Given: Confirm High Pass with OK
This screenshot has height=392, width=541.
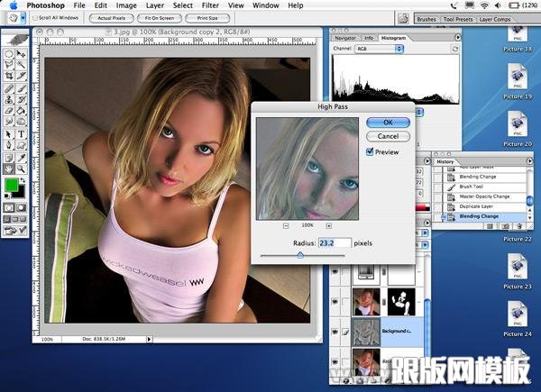Looking at the screenshot, I should (x=388, y=123).
